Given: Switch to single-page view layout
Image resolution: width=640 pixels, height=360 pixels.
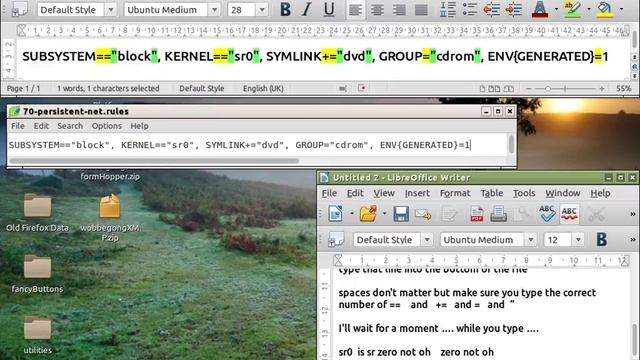Looking at the screenshot, I should click(x=482, y=89).
